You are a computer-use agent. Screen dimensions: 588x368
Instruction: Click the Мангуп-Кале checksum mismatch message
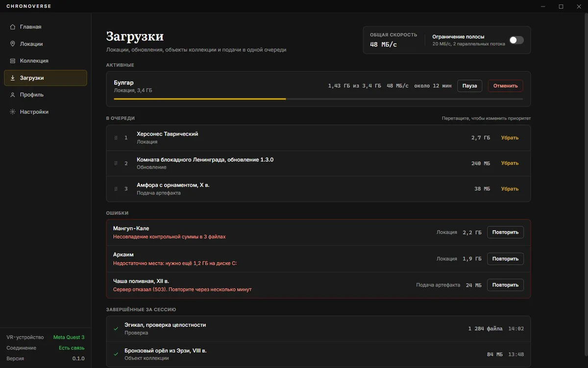pos(170,237)
